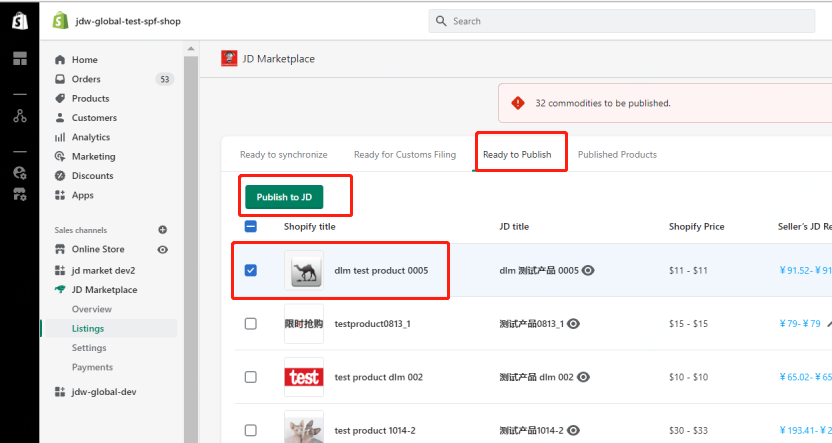832x443 pixels.
Task: Add a sales channel with the plus icon
Action: [x=162, y=230]
